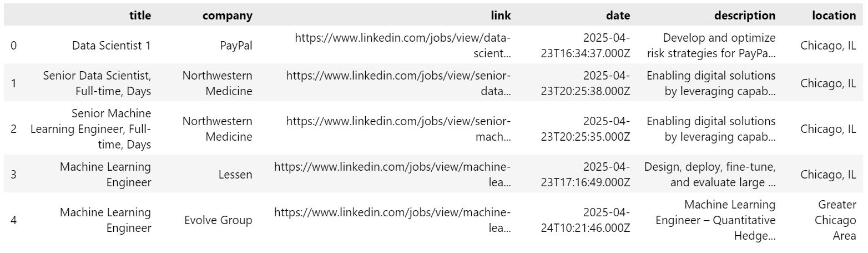Open the senior-mach LinkedIn job link

click(x=399, y=129)
